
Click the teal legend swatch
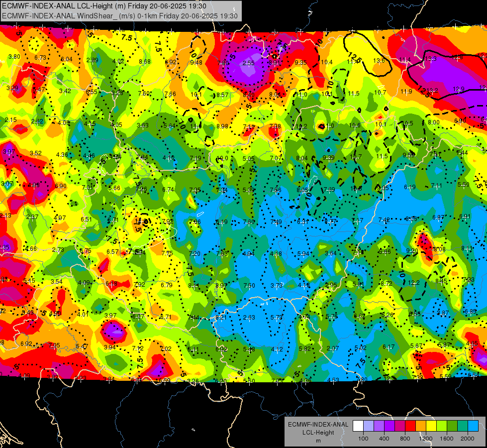coord(463,426)
